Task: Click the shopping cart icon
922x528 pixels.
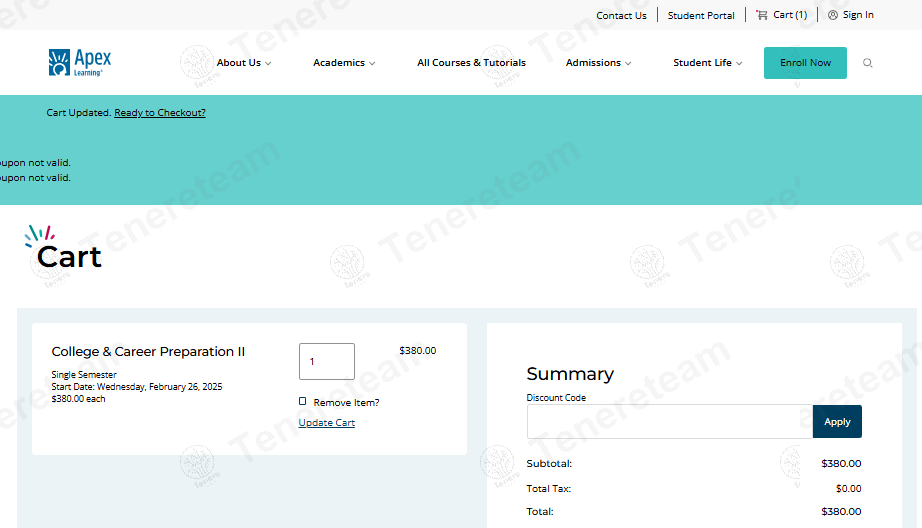Action: [762, 15]
